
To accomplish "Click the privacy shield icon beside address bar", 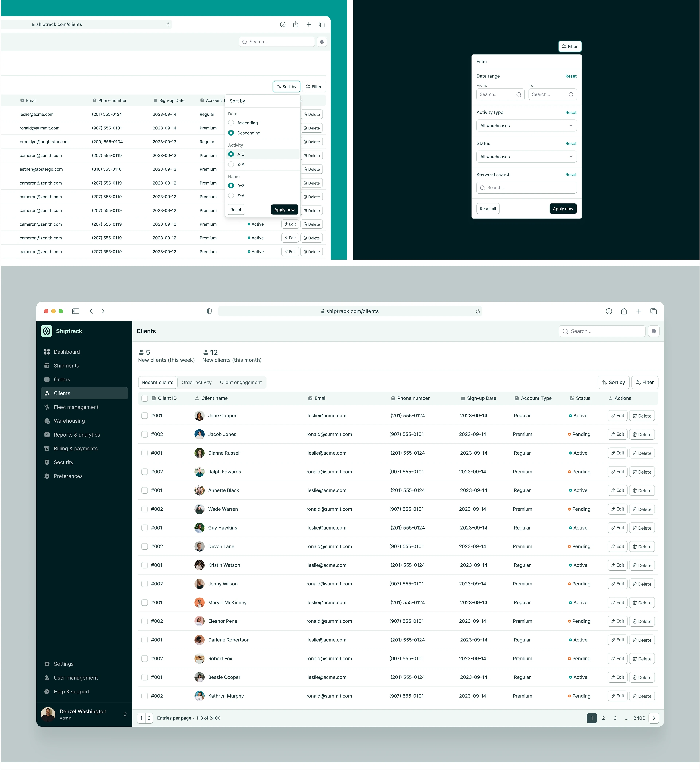I will pyautogui.click(x=209, y=311).
